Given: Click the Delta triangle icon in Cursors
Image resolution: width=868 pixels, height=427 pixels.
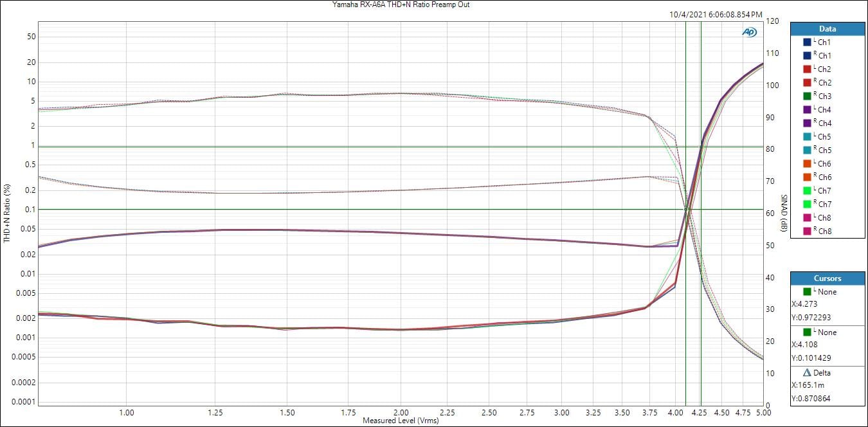Looking at the screenshot, I should pyautogui.click(x=807, y=373).
